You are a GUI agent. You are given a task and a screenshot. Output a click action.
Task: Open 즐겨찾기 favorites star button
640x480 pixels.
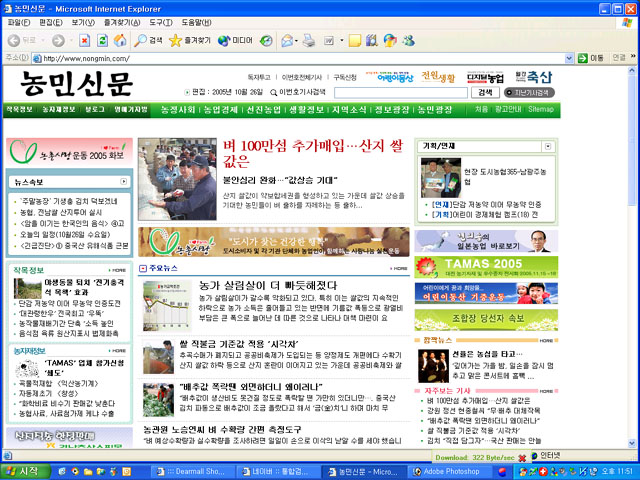pos(190,40)
